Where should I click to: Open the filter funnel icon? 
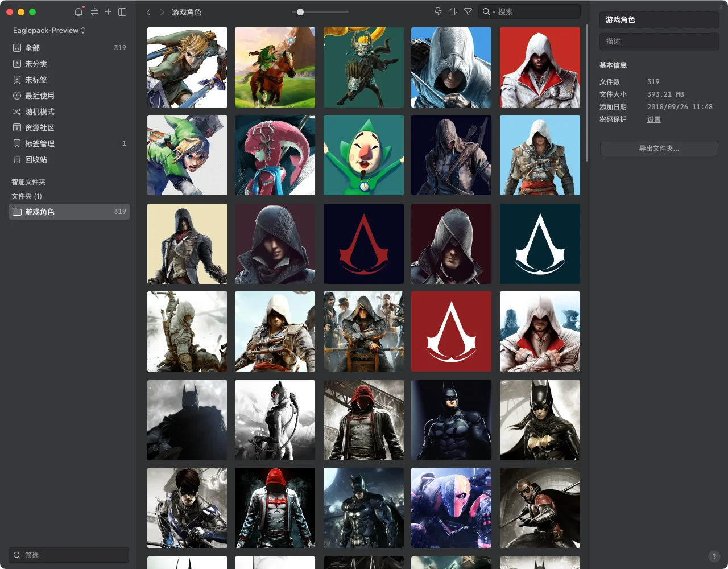tap(468, 11)
